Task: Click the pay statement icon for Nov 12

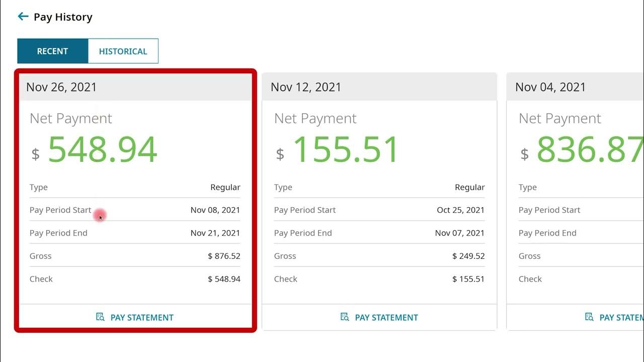Action: click(345, 317)
